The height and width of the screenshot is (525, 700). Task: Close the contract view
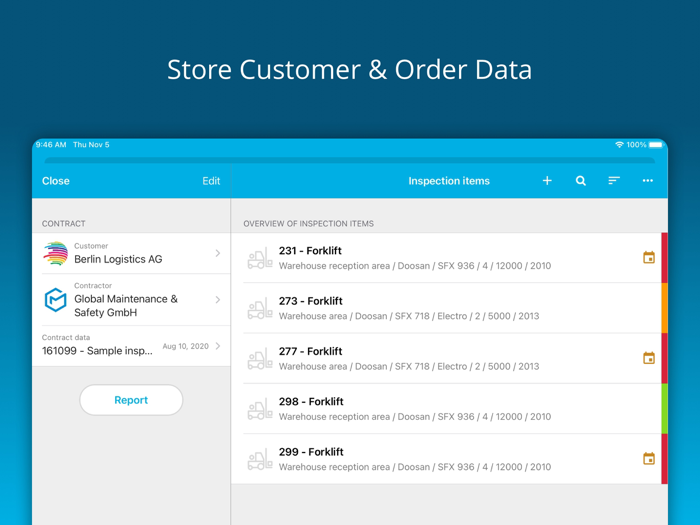pos(56,181)
